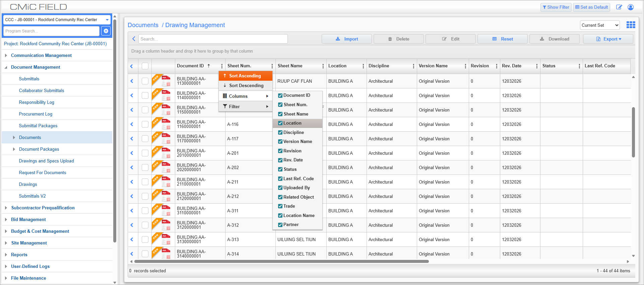Open the Current Set dropdown
644x285 pixels.
600,25
